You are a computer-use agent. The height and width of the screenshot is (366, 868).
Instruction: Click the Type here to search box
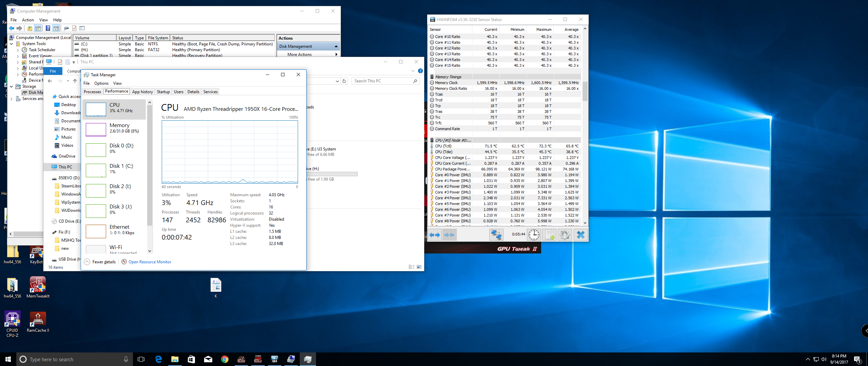(x=75, y=359)
